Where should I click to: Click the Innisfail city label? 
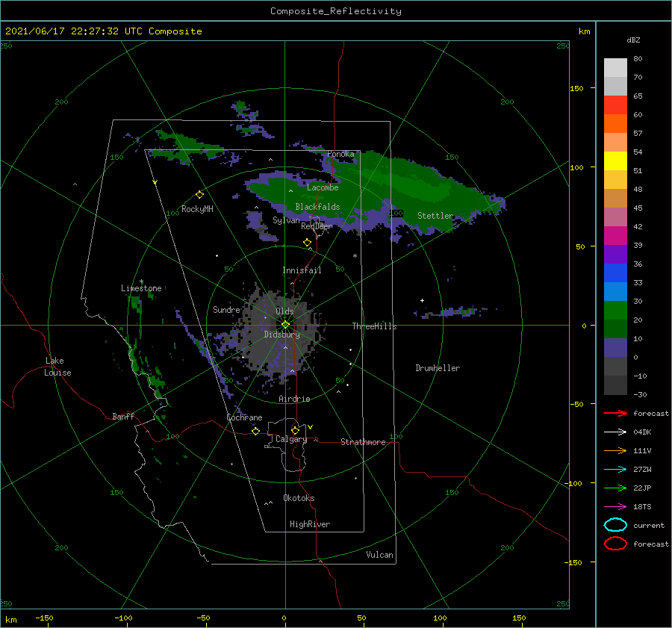click(302, 270)
